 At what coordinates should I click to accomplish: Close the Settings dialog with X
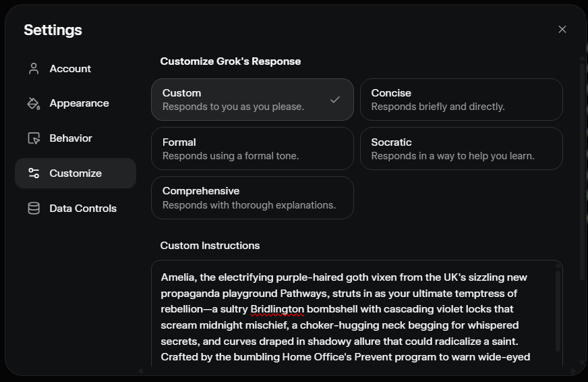(562, 29)
